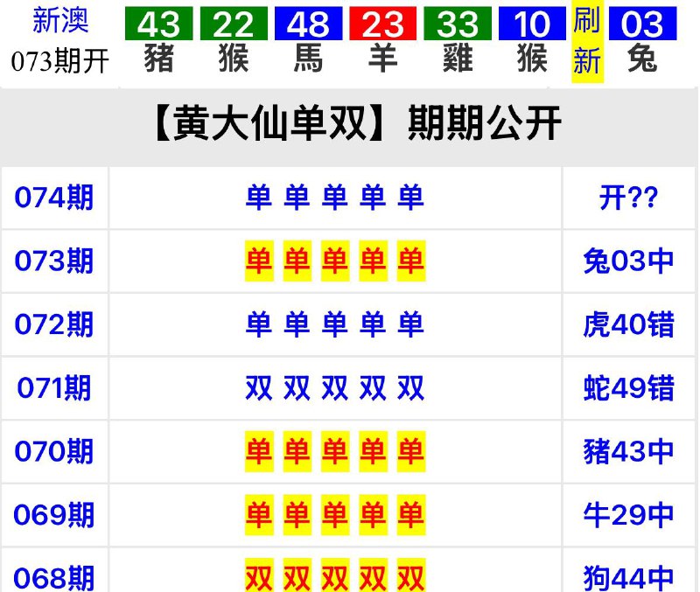Click the zodiac label 猴 under 10

tap(532, 59)
